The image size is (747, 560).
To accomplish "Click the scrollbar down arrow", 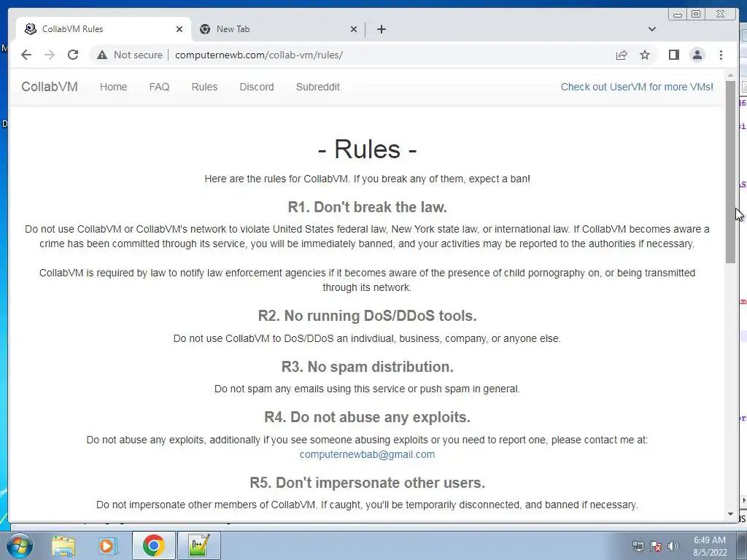I will [x=730, y=514].
